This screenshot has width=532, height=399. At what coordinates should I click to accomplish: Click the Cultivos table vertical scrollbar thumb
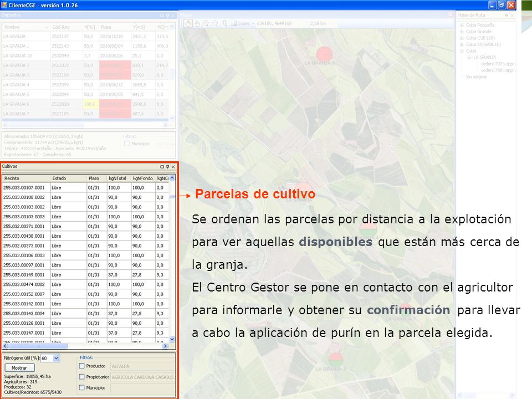172,197
